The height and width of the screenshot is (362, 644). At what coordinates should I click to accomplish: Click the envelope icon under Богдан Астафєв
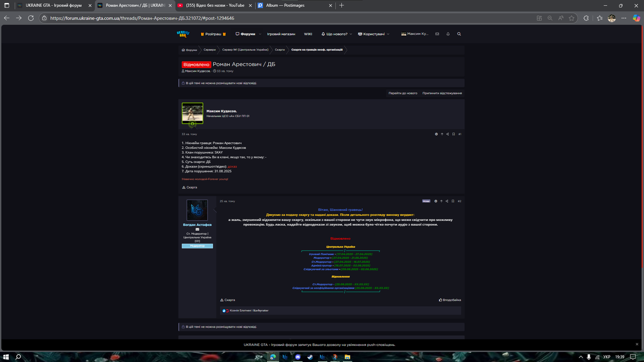197,229
